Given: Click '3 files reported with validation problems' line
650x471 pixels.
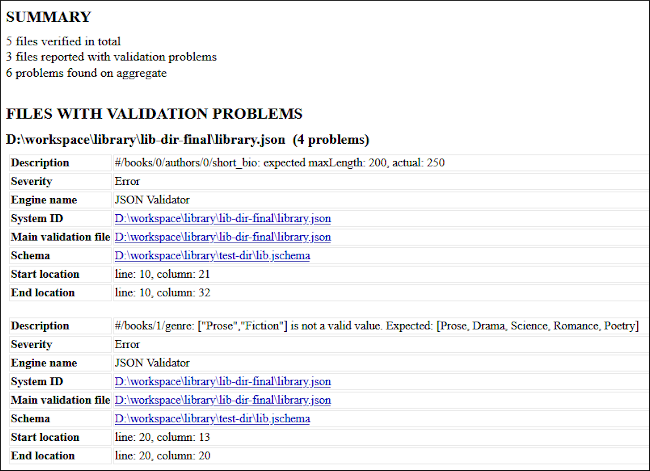Looking at the screenshot, I should (111, 57).
